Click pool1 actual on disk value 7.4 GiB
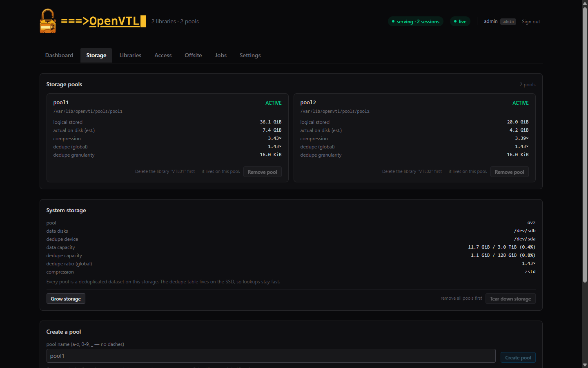Viewport: 588px width, 368px height. [x=272, y=130]
